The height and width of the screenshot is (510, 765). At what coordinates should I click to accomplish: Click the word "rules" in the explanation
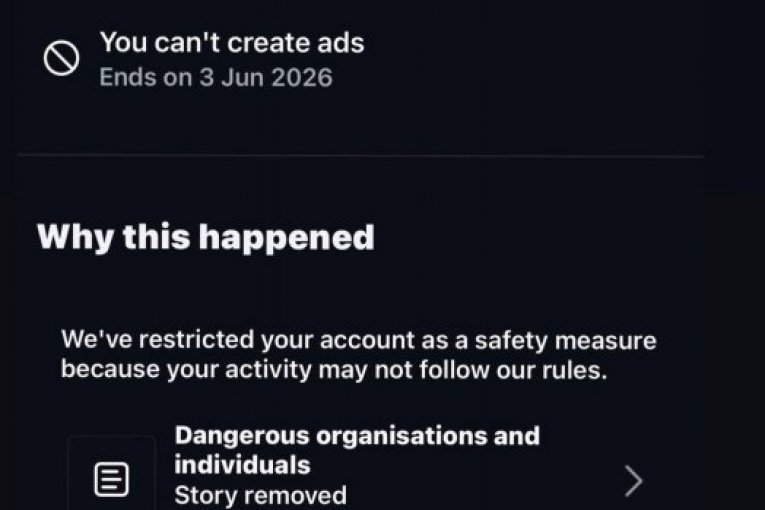[x=585, y=369]
